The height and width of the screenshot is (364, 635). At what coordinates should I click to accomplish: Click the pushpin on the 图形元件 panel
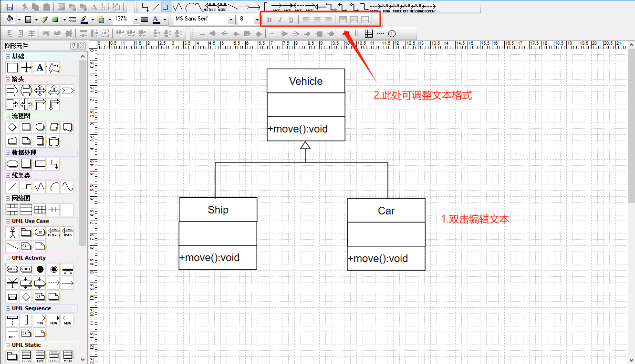(x=74, y=46)
